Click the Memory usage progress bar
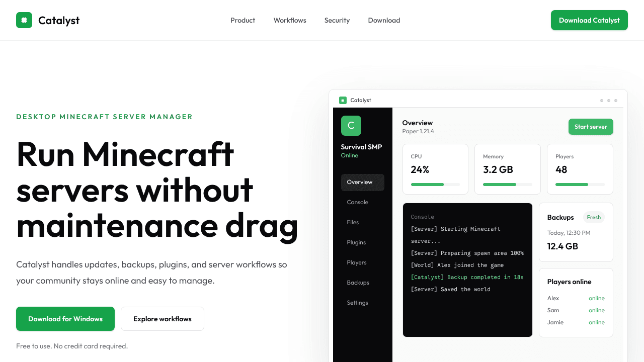This screenshot has width=644, height=362. 508,185
